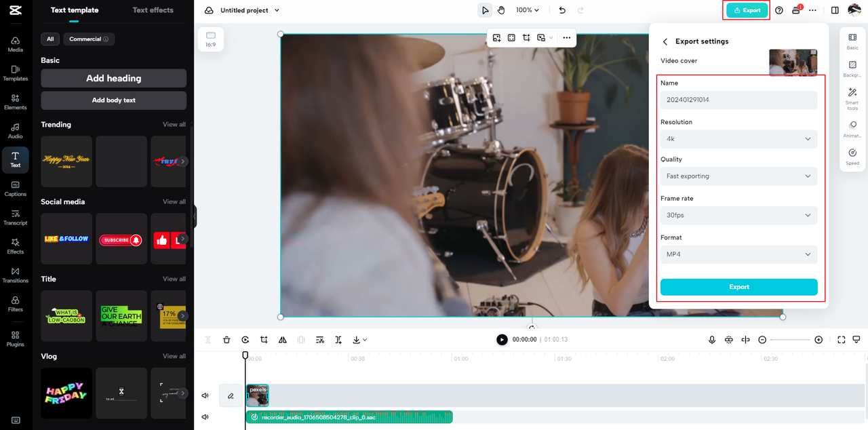The image size is (868, 430).
Task: Zoom out the timeline with minus
Action: pyautogui.click(x=762, y=340)
